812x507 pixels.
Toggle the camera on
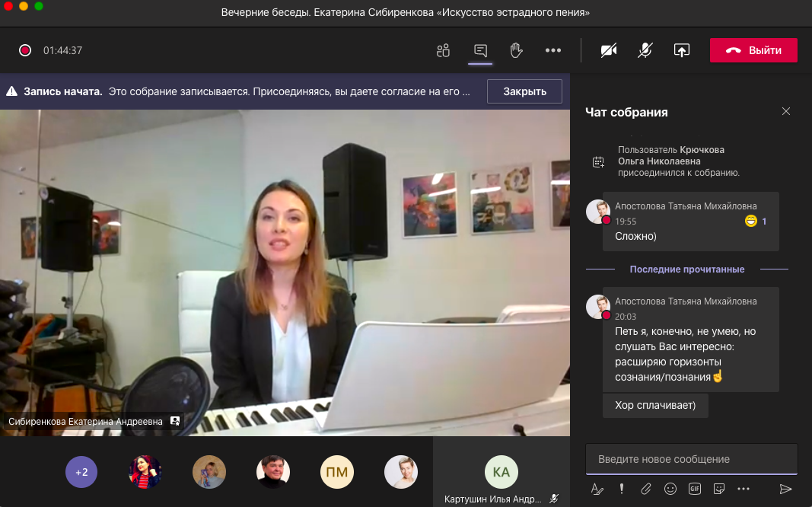pos(608,51)
